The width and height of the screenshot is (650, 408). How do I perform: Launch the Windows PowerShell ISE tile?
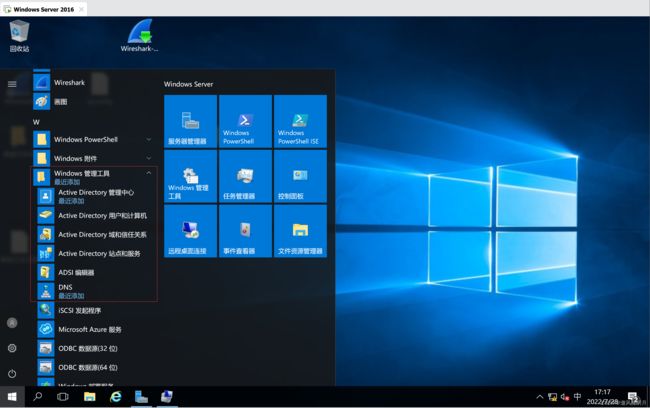coord(300,121)
